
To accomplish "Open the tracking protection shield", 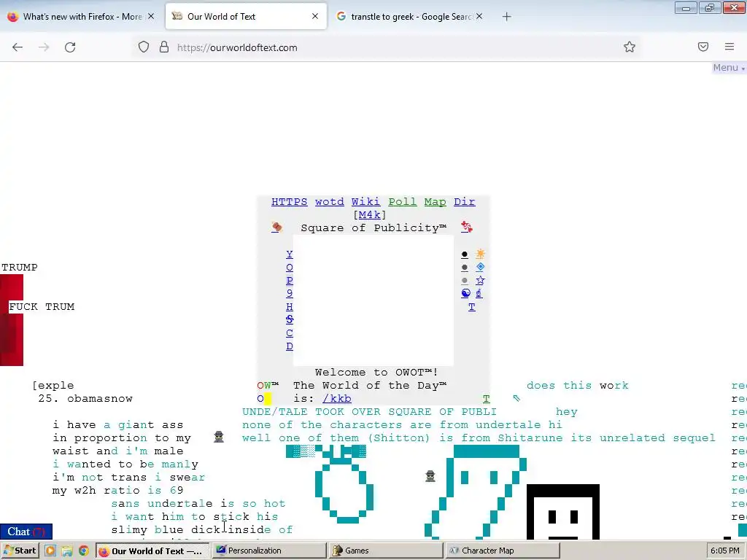I will (144, 47).
